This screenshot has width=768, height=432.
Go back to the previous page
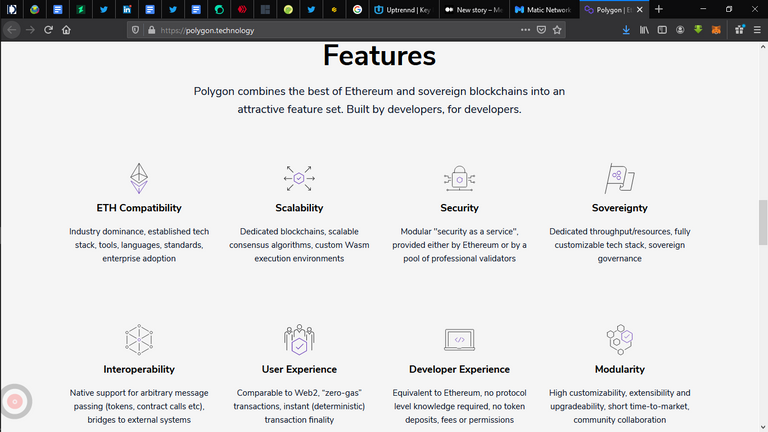coord(12,30)
